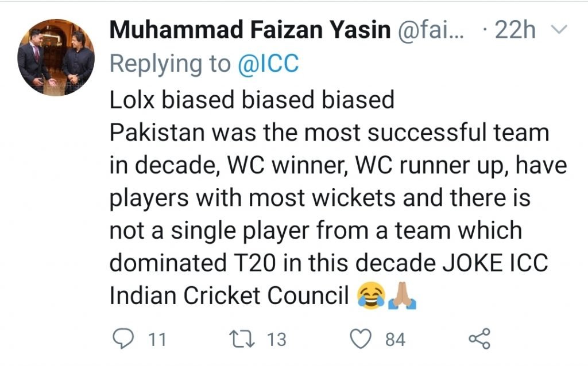Click the retweet count of 13

pyautogui.click(x=276, y=340)
